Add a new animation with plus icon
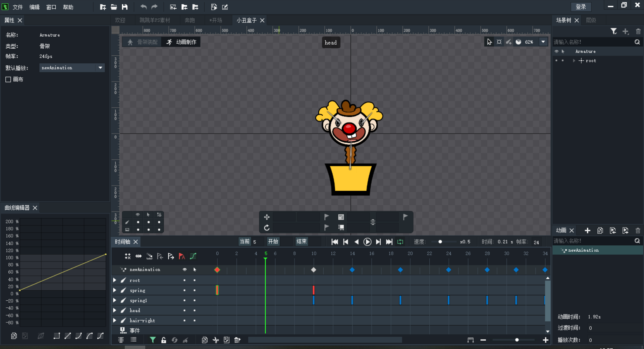Viewport: 644px width, 349px height. pyautogui.click(x=588, y=231)
